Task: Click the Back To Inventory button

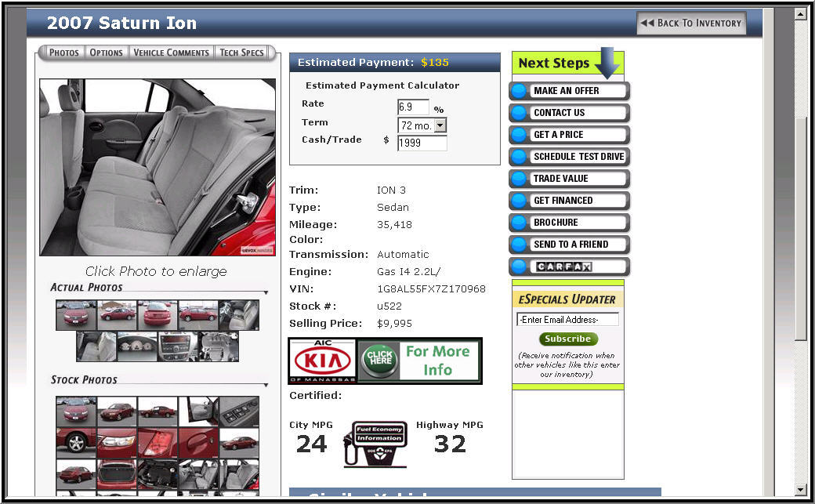Action: click(691, 23)
